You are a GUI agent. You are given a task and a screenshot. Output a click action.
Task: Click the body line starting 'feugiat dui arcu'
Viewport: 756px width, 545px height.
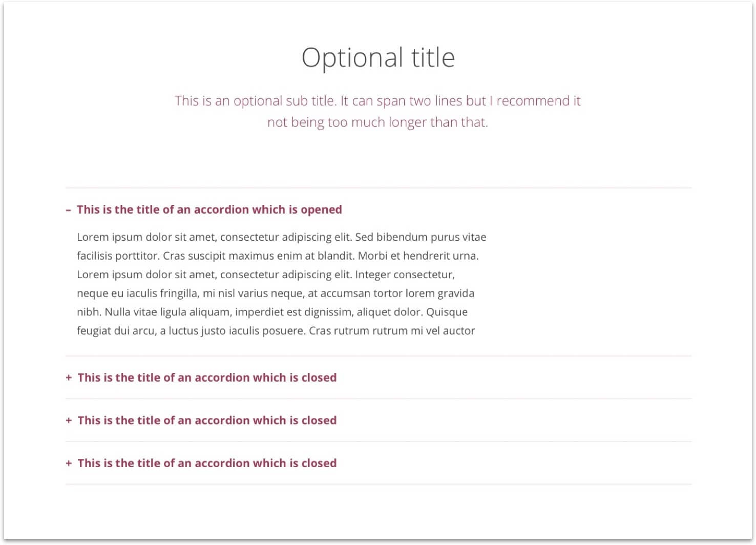point(276,331)
